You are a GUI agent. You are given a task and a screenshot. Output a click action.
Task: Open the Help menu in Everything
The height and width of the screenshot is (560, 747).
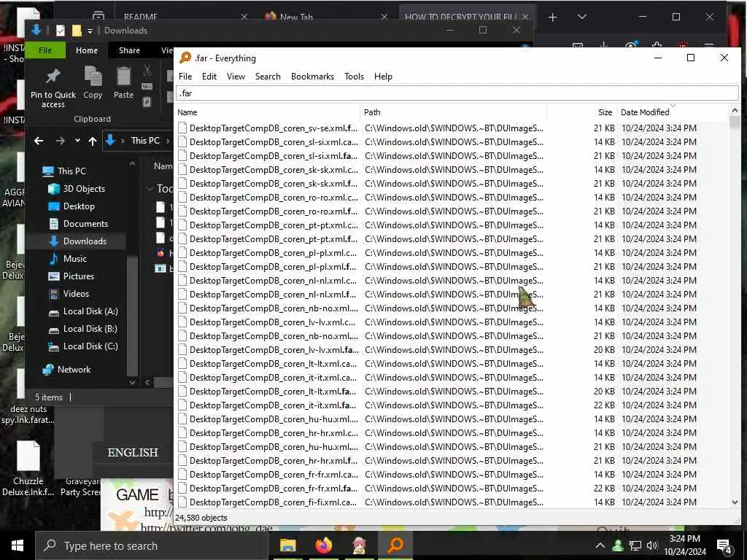click(383, 76)
